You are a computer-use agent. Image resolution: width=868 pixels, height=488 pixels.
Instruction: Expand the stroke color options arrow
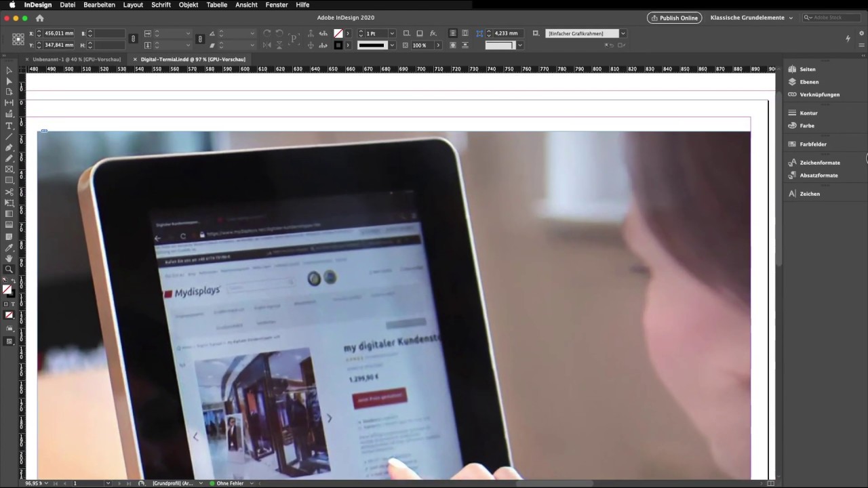pyautogui.click(x=349, y=45)
